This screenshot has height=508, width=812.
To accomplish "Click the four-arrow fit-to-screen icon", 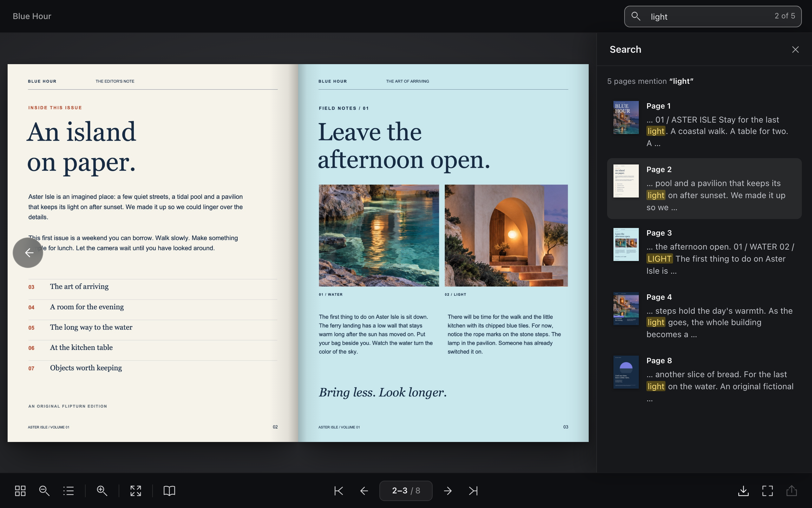I will point(135,491).
